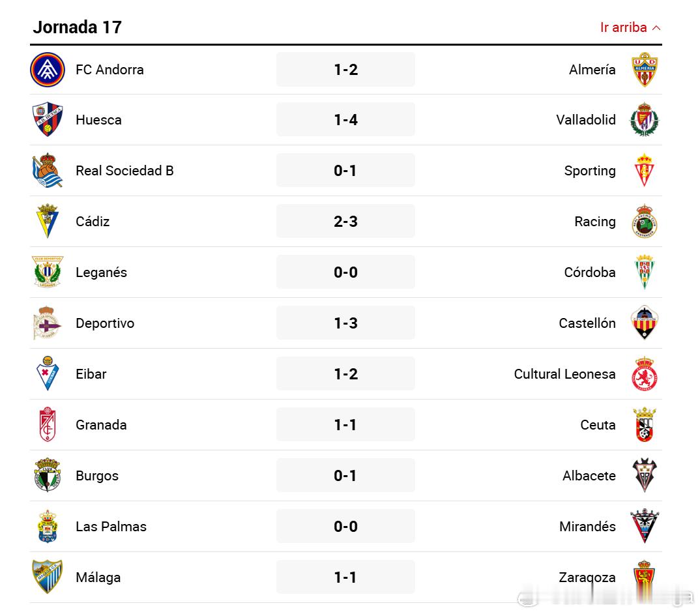
Task: Click the Cultural Leonesa red badge
Action: coord(644,374)
